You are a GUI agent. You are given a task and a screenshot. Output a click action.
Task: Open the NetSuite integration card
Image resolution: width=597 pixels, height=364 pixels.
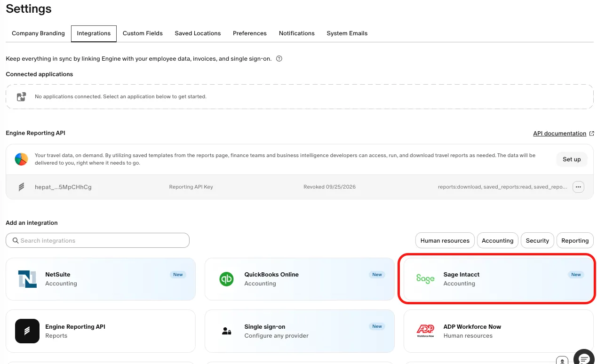(101, 279)
